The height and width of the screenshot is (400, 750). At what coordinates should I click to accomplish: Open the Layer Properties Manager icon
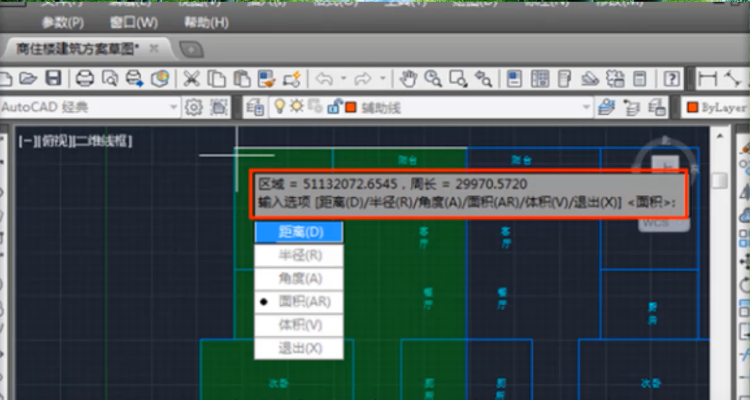pyautogui.click(x=255, y=107)
